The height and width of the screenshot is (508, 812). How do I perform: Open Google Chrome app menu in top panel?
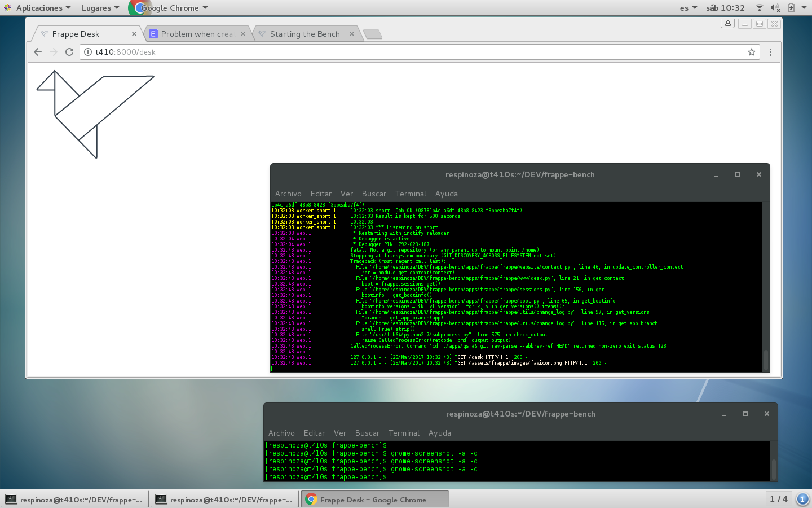click(169, 8)
